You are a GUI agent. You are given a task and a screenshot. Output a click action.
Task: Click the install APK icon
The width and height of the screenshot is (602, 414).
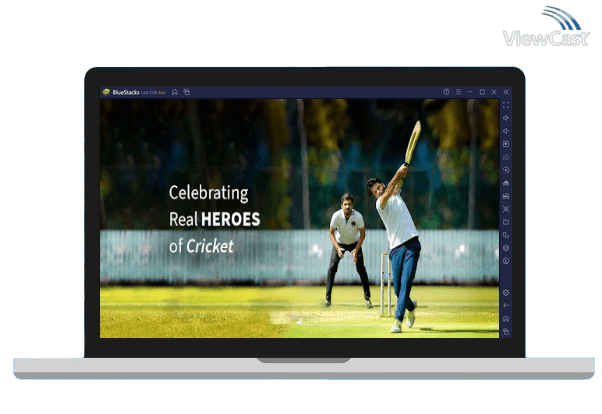pos(506,183)
